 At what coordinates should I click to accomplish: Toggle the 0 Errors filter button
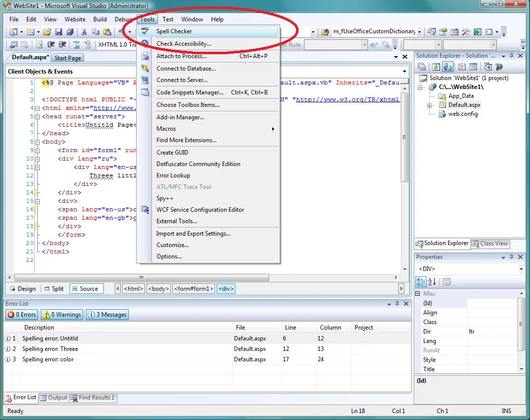pyautogui.click(x=22, y=315)
